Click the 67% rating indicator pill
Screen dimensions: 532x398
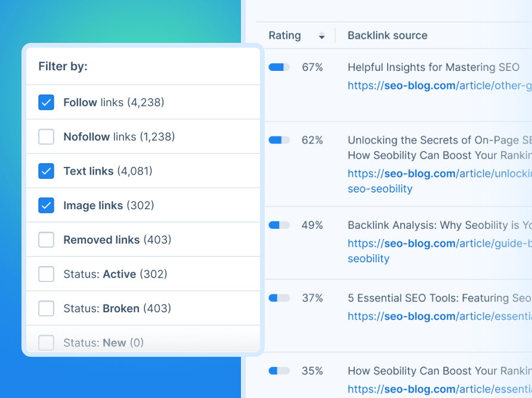(279, 67)
